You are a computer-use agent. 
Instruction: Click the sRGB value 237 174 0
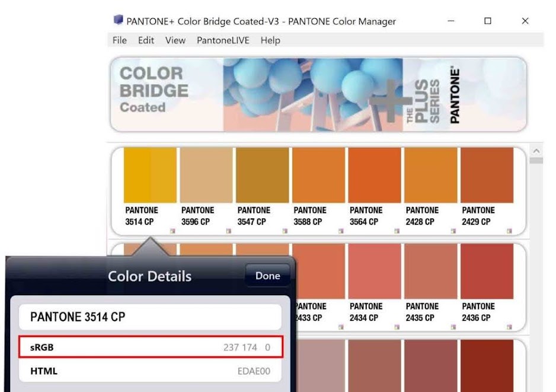click(x=247, y=348)
